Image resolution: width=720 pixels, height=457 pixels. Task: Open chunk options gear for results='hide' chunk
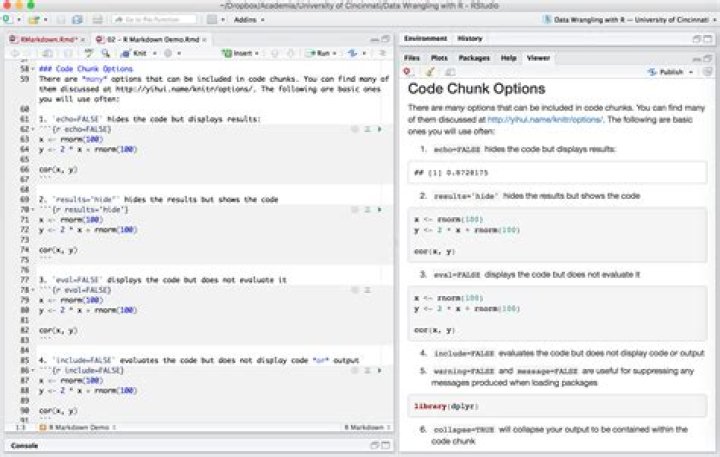tap(355, 210)
